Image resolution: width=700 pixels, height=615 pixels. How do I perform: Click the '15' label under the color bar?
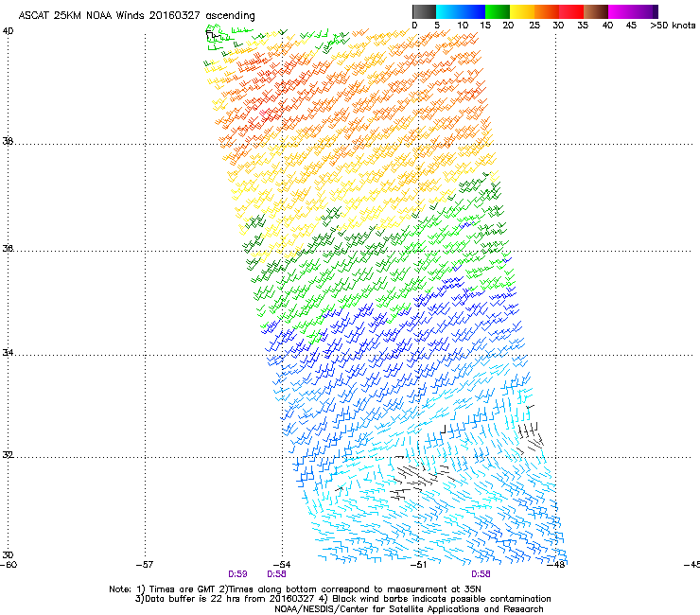point(485,26)
